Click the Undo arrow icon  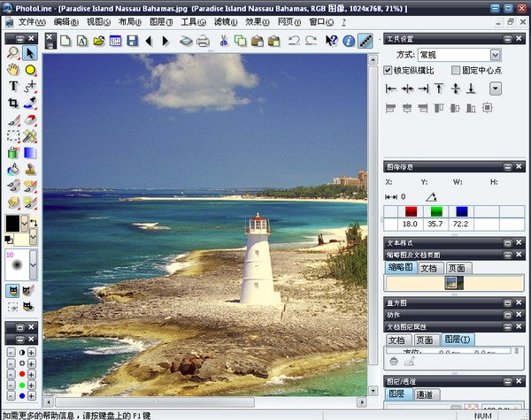pyautogui.click(x=294, y=41)
